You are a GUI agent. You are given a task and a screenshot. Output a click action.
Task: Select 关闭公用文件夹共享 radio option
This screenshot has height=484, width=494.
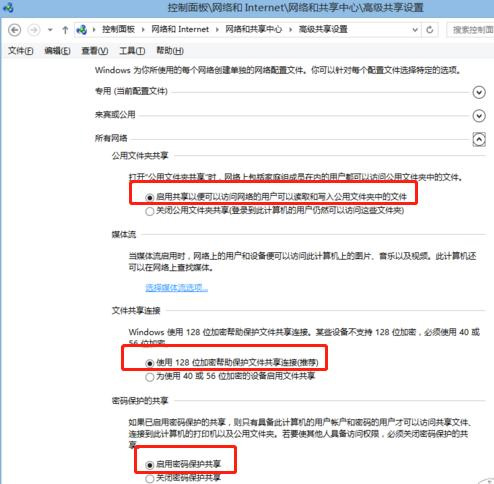tap(150, 211)
